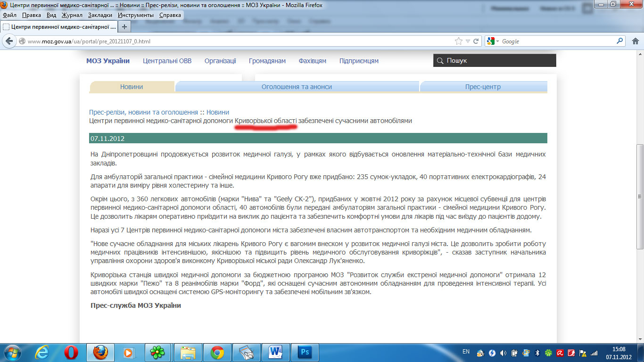Viewport: 644px width, 362px height.
Task: Follow the Прес-релізи, новини та оголошення link
Action: (143, 112)
